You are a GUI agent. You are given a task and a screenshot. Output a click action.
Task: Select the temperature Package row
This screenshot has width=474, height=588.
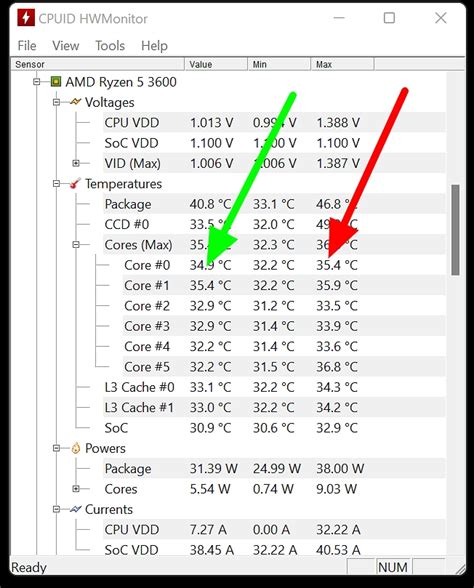click(274, 204)
